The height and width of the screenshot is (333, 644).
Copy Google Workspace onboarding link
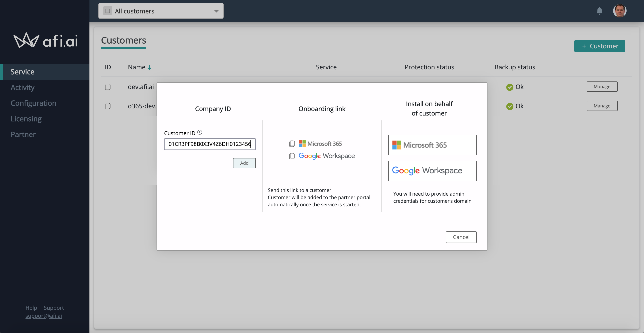point(292,156)
